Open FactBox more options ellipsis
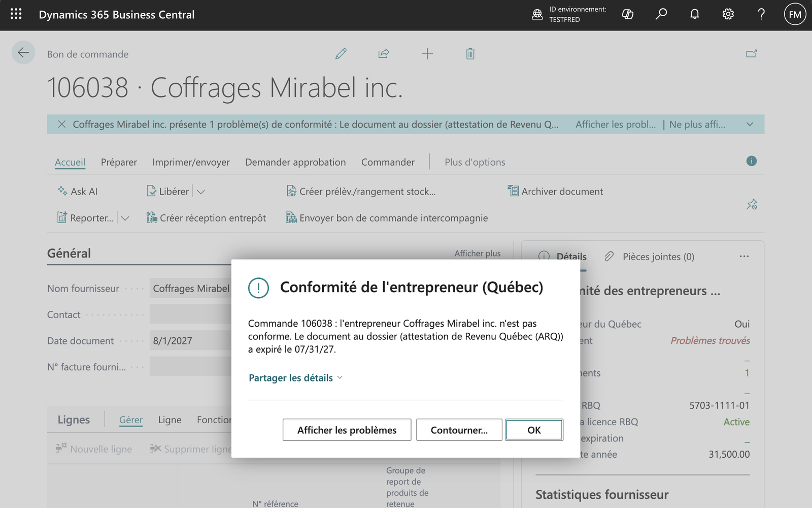The width and height of the screenshot is (812, 508). pos(744,257)
